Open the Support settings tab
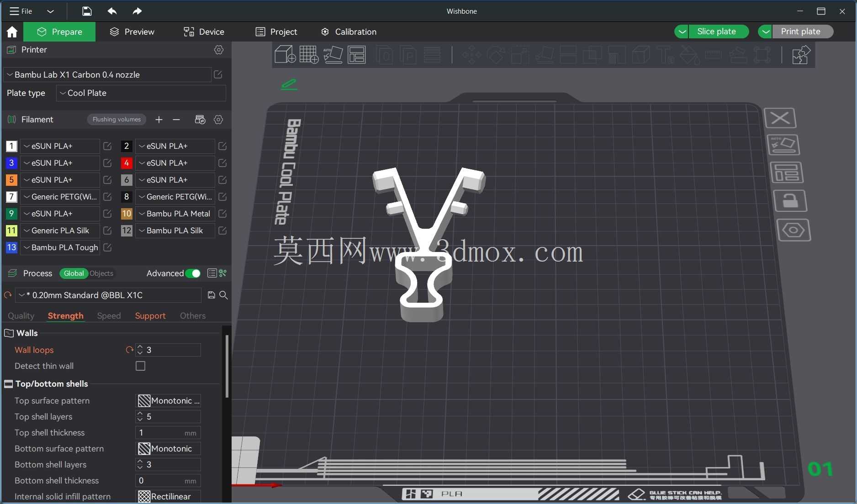 click(x=150, y=316)
